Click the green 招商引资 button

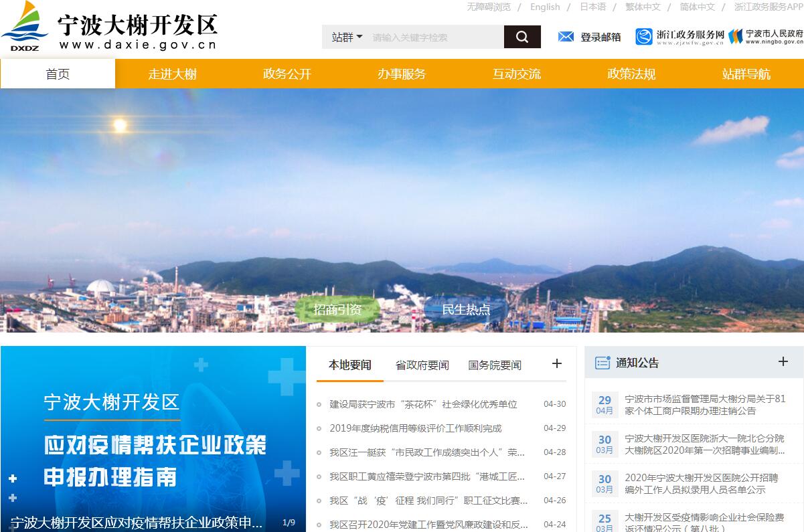tap(337, 309)
